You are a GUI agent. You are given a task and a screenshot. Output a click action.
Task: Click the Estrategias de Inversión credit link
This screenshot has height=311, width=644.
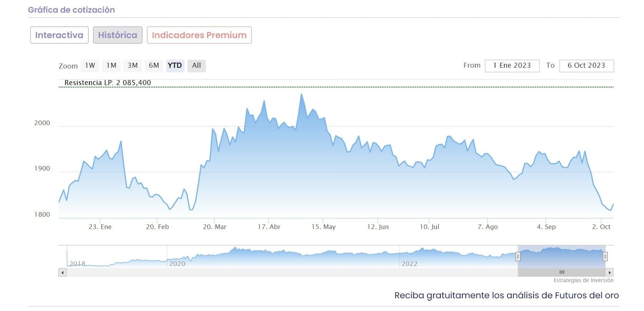[583, 281]
